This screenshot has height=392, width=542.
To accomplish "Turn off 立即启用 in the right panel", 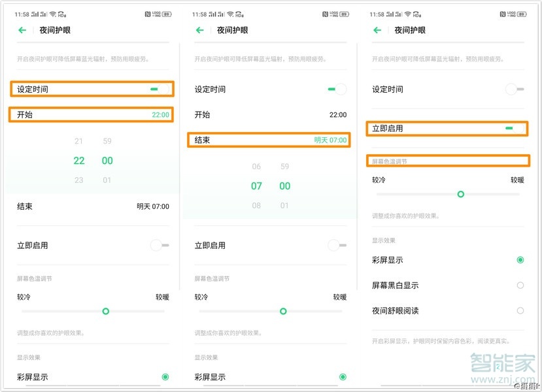I will click(515, 128).
